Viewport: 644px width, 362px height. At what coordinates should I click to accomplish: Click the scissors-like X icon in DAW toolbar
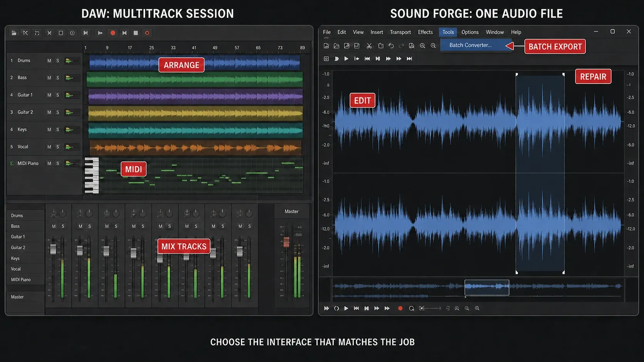coord(49,33)
